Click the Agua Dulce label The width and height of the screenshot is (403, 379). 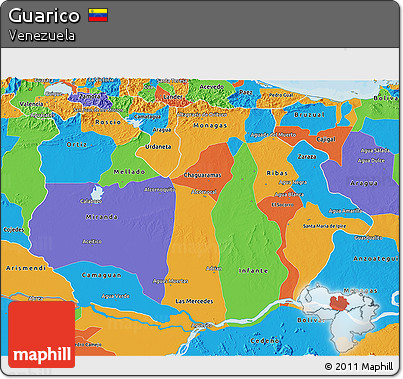371,161
